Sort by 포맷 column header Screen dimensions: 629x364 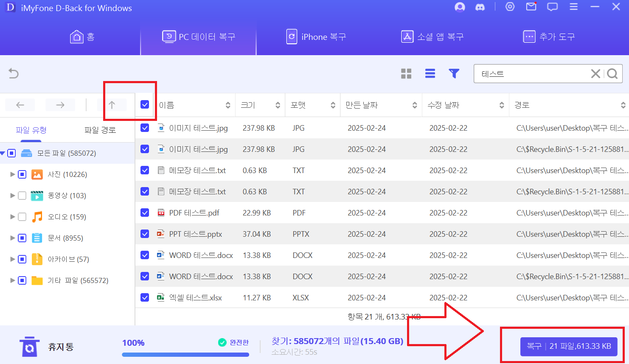point(312,105)
